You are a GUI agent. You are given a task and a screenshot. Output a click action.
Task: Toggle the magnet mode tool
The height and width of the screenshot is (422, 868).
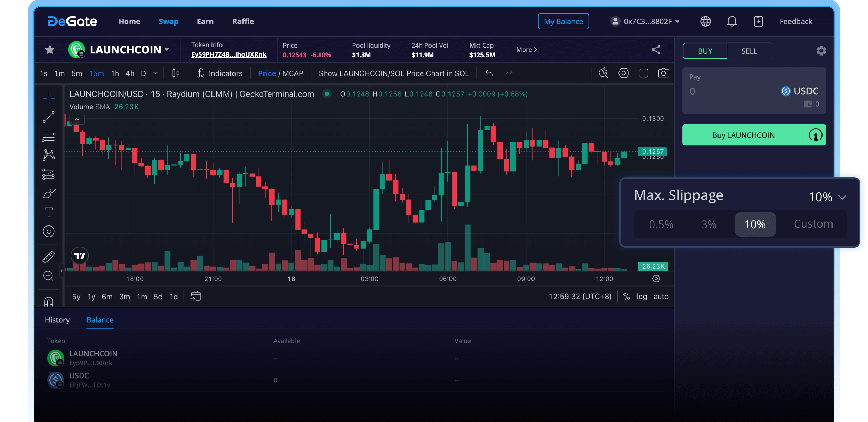pyautogui.click(x=49, y=301)
